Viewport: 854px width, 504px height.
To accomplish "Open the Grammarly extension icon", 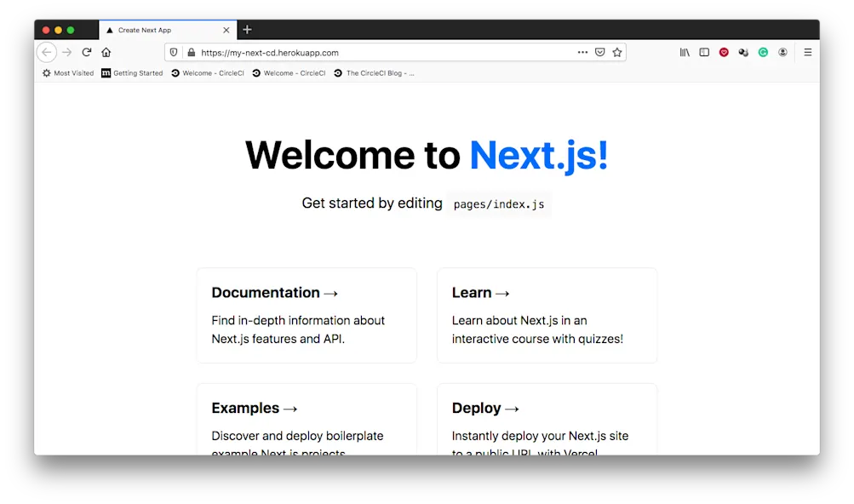I will point(763,52).
